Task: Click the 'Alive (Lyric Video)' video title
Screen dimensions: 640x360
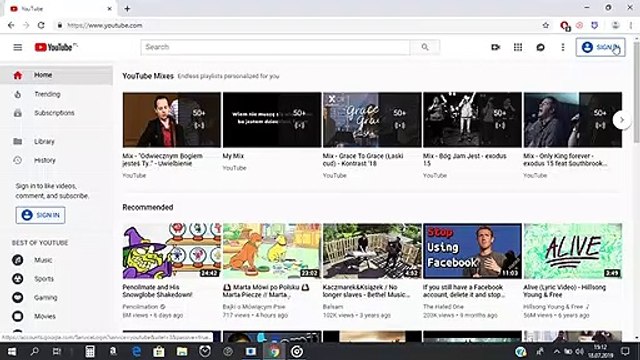Action: pos(564,291)
